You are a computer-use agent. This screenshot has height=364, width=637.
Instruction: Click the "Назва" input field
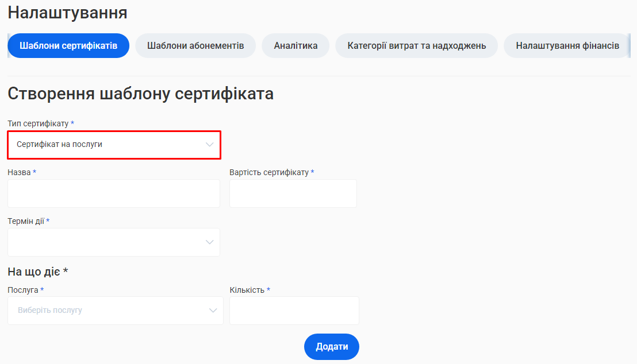113,193
